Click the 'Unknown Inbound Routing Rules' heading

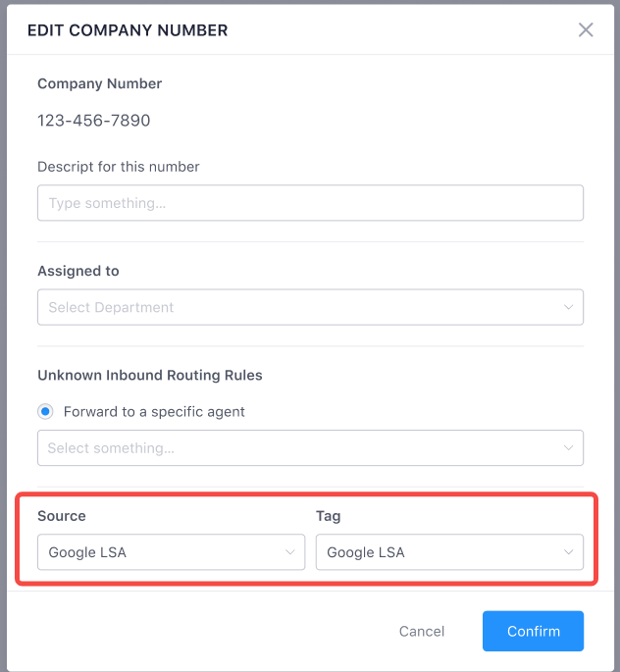(x=149, y=375)
